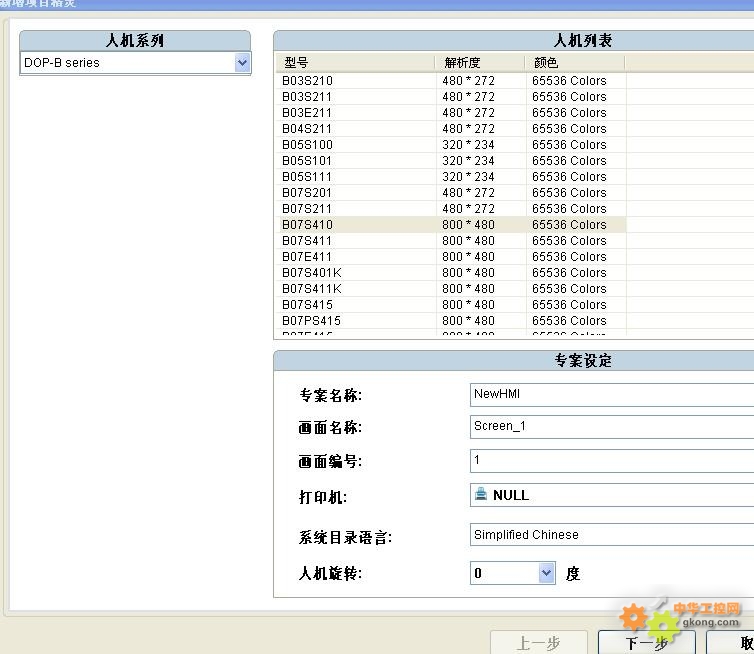Select model B03S210 in the list
Screen dimensions: 754x654
(x=307, y=81)
